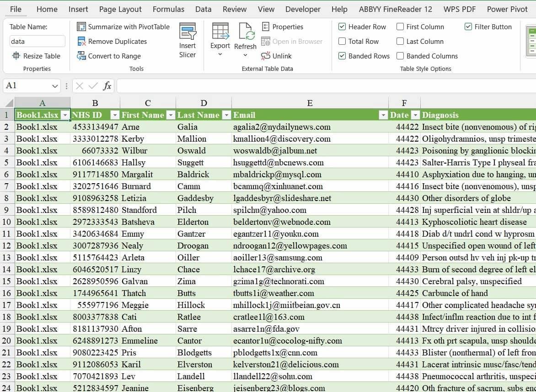Disable the Filter Button checkbox
536x392 pixels.
pos(468,27)
